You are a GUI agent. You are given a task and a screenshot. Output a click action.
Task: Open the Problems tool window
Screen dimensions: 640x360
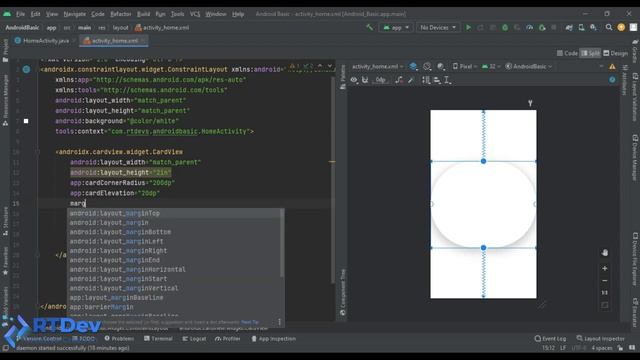(x=119, y=338)
